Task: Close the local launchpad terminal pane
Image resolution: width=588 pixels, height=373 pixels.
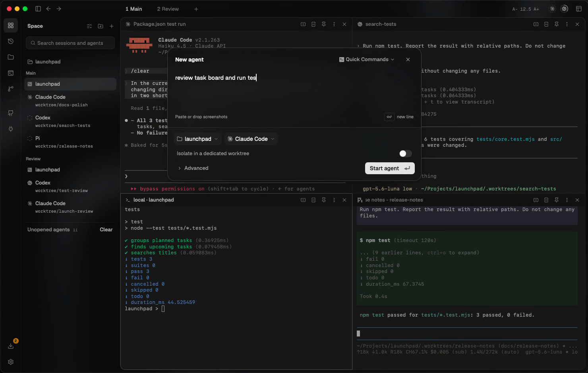Action: click(344, 200)
